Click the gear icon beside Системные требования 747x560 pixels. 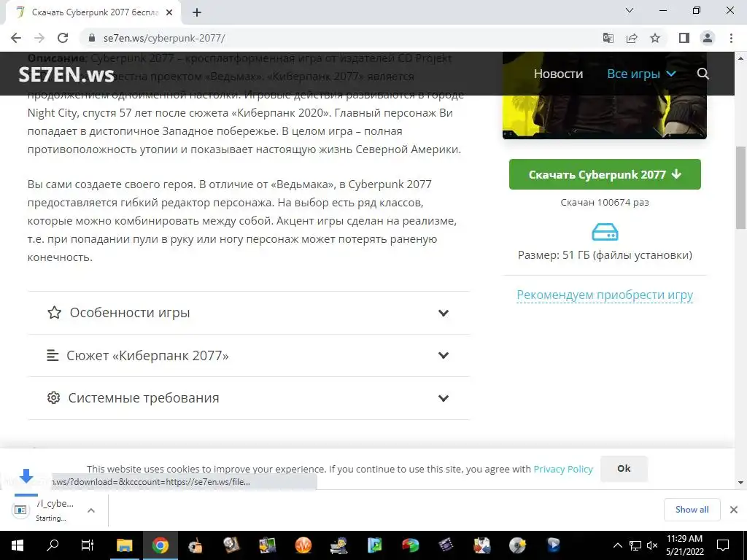click(x=53, y=397)
